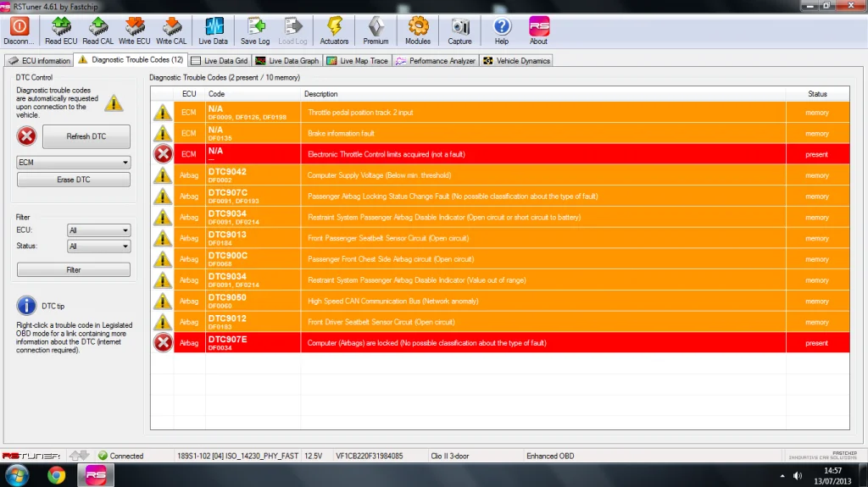Open the Status filter dropdown
Image resolution: width=868 pixels, height=487 pixels.
(98, 246)
